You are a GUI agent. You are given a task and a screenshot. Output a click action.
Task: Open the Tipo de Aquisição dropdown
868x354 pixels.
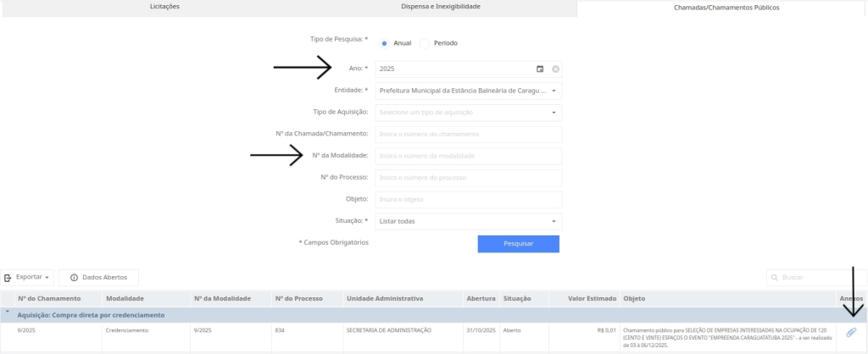point(554,112)
